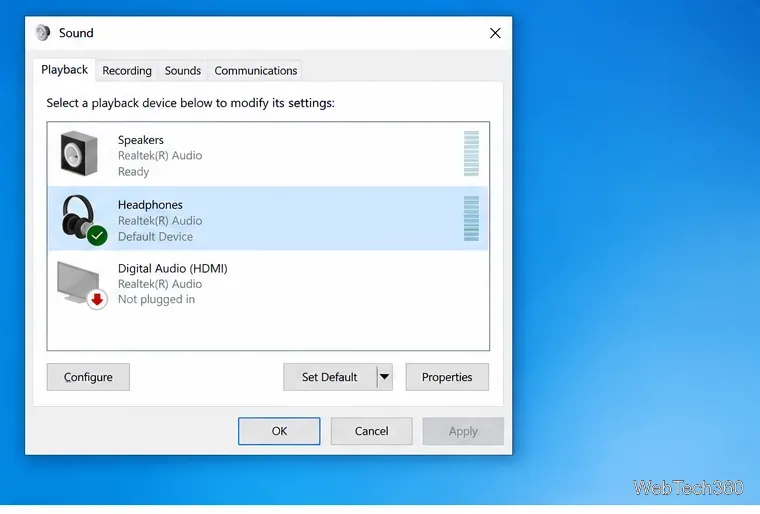Click the "Default Device" status text
This screenshot has width=760, height=514.
155,237
